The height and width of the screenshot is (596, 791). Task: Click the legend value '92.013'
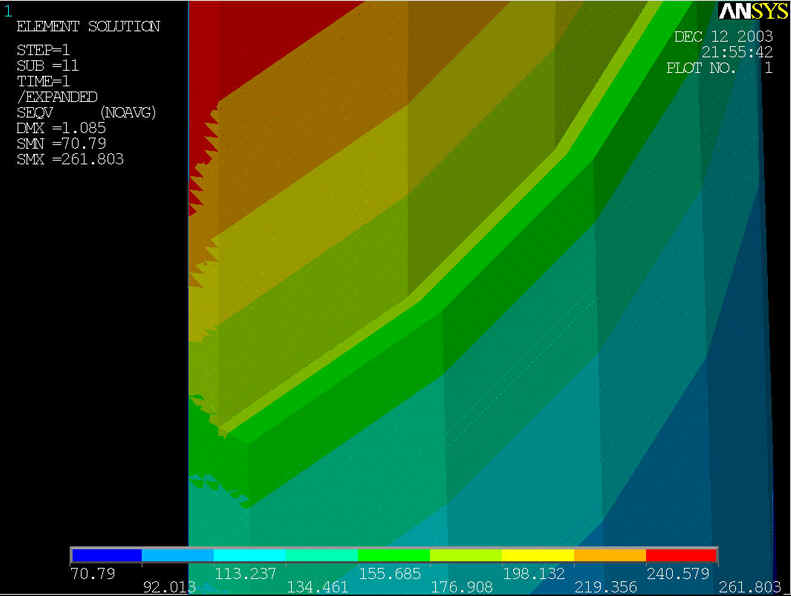(170, 587)
